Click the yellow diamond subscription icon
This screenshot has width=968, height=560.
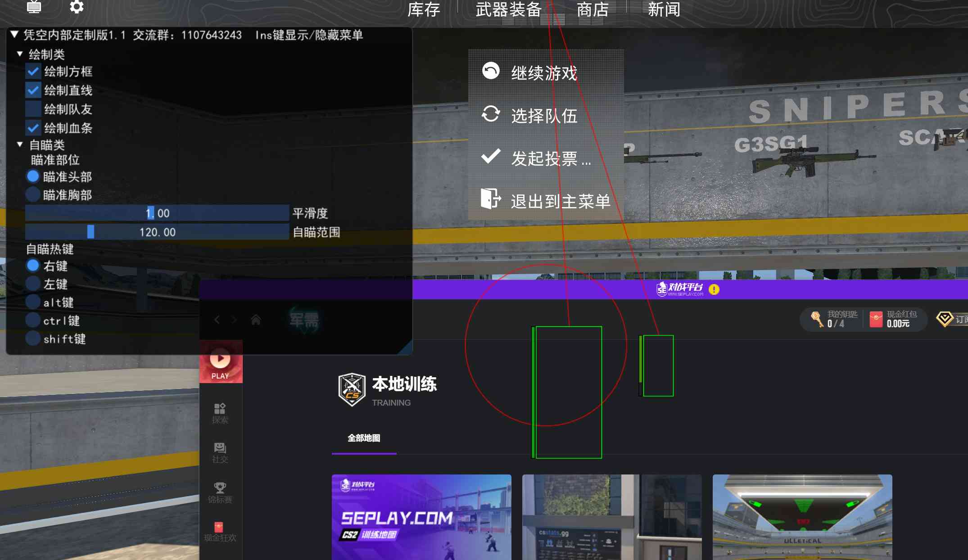tap(945, 319)
